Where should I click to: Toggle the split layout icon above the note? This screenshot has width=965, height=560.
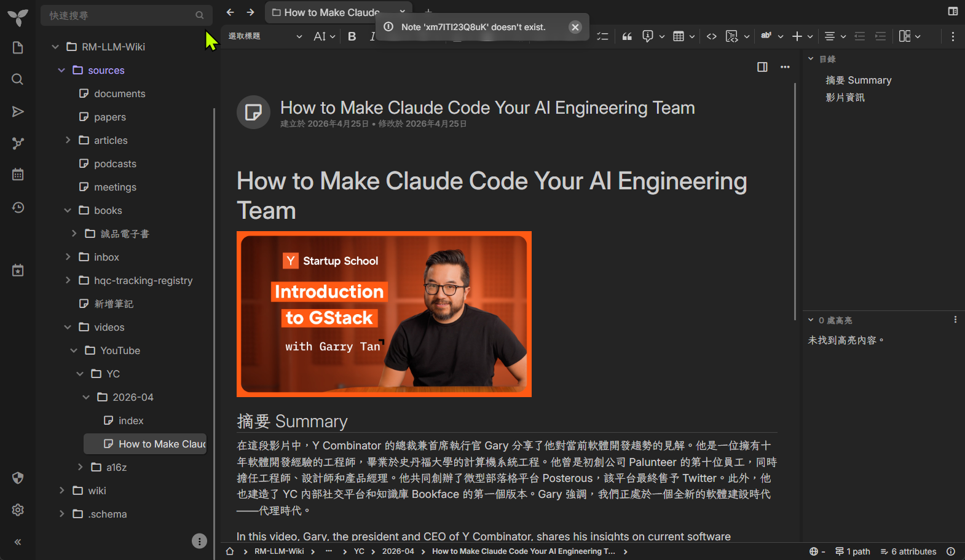(762, 67)
